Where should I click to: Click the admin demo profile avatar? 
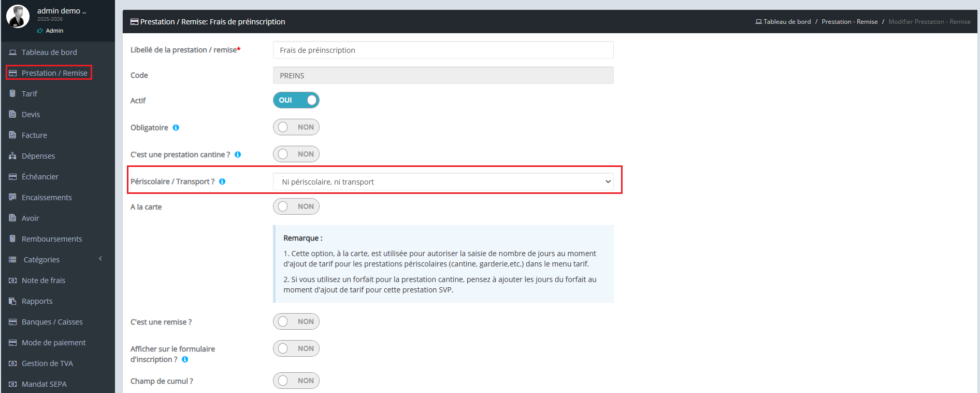point(18,17)
